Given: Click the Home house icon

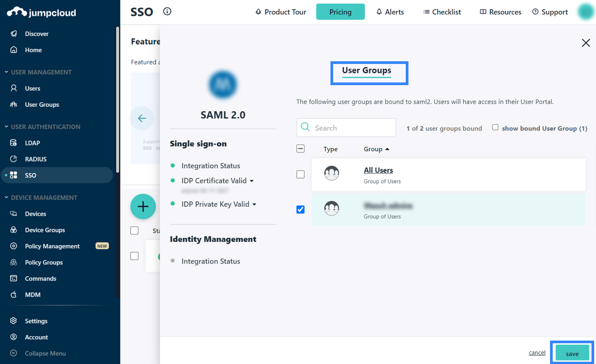Looking at the screenshot, I should point(14,50).
